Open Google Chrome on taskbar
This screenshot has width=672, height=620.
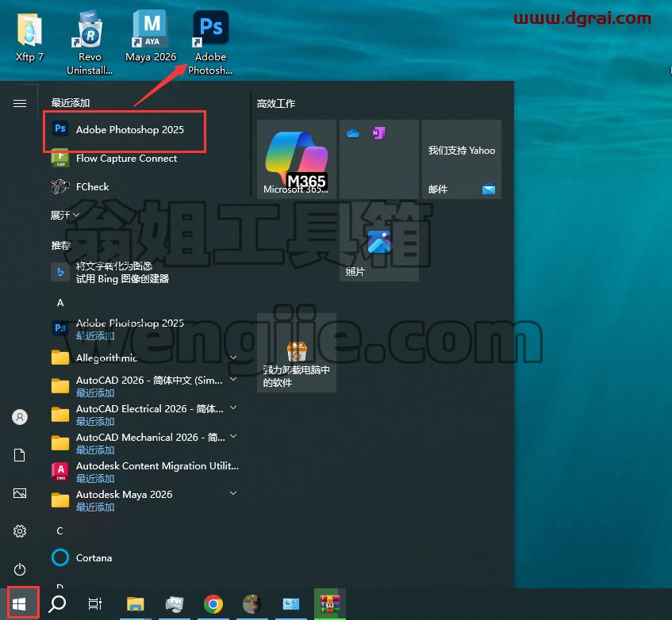pyautogui.click(x=213, y=603)
